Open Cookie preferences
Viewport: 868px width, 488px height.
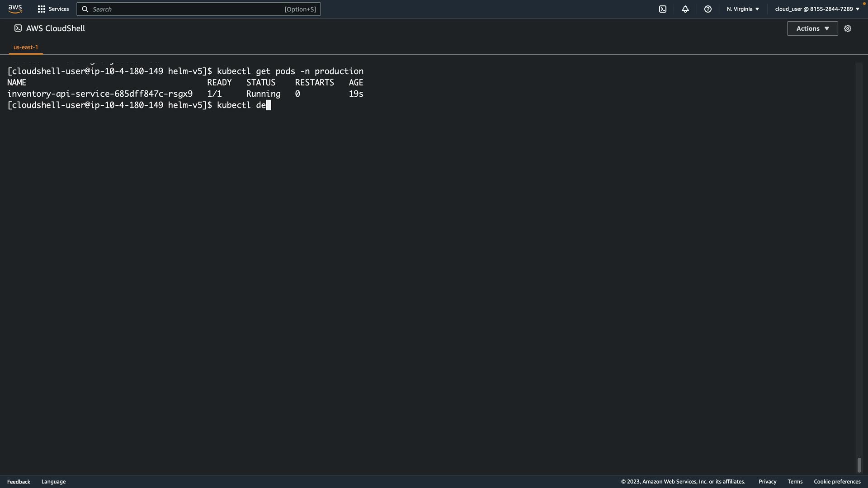coord(837,482)
